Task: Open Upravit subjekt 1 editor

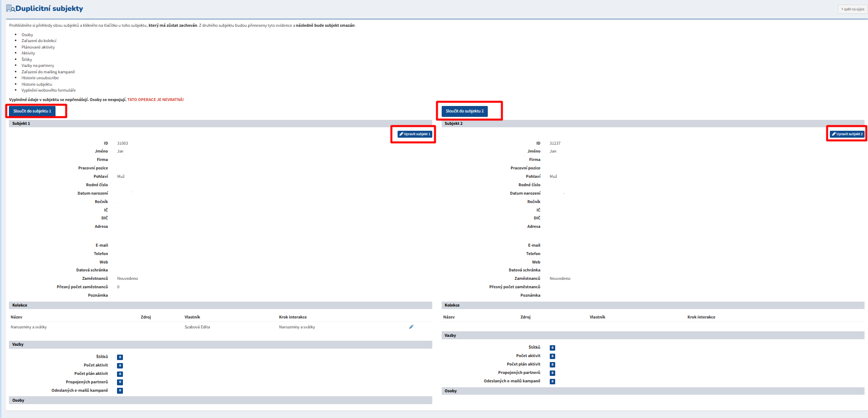Action: [x=415, y=134]
